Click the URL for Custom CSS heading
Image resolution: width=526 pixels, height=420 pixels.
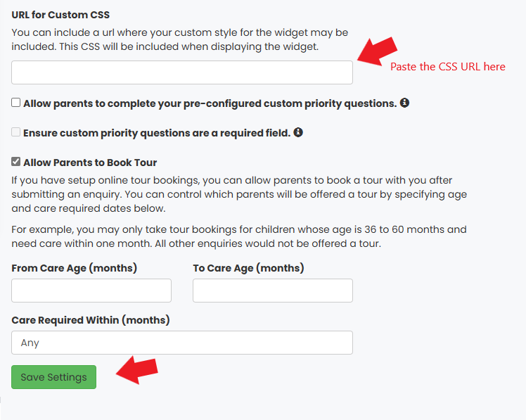[x=60, y=15]
